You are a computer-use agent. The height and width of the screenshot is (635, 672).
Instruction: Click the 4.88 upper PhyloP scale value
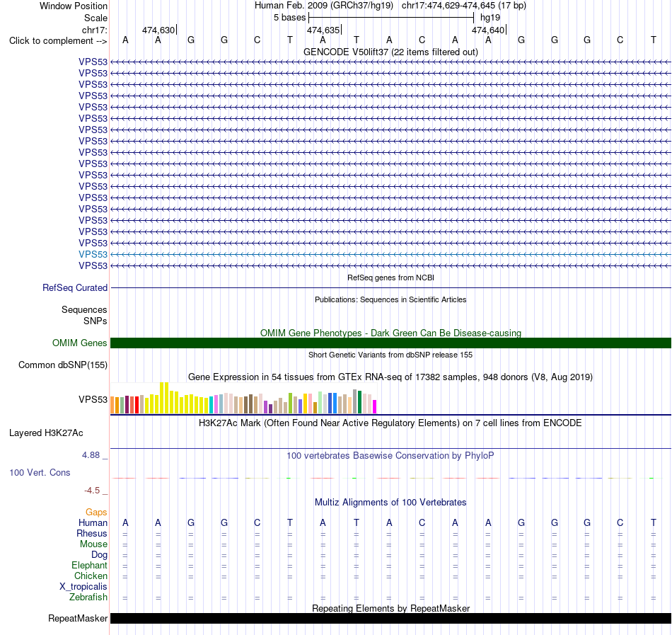[x=91, y=455]
